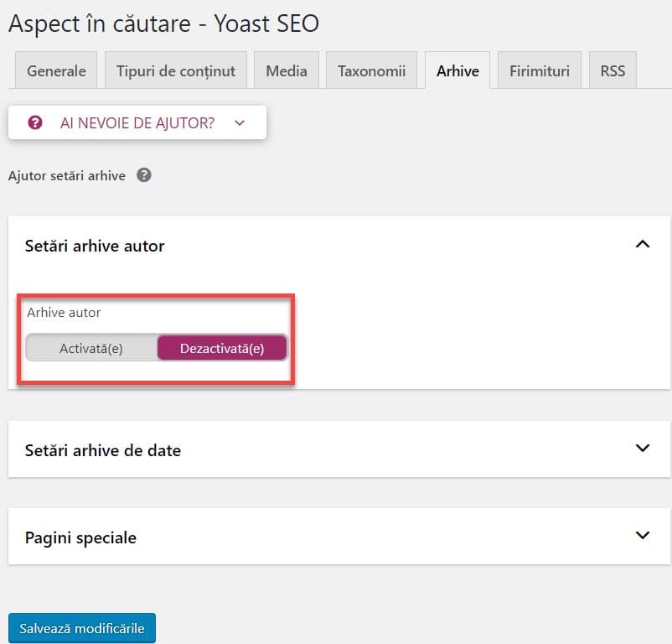Image resolution: width=672 pixels, height=644 pixels.
Task: Open the Generale tab
Action: [x=56, y=70]
